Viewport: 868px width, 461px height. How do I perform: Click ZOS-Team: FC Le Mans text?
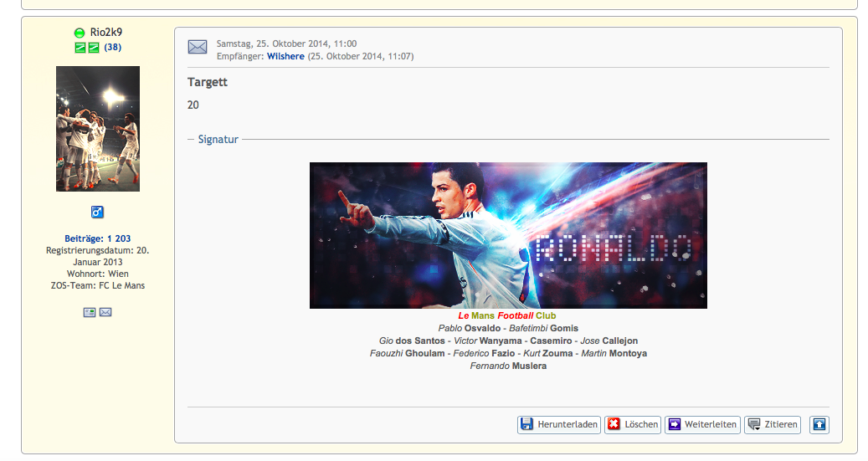[98, 285]
